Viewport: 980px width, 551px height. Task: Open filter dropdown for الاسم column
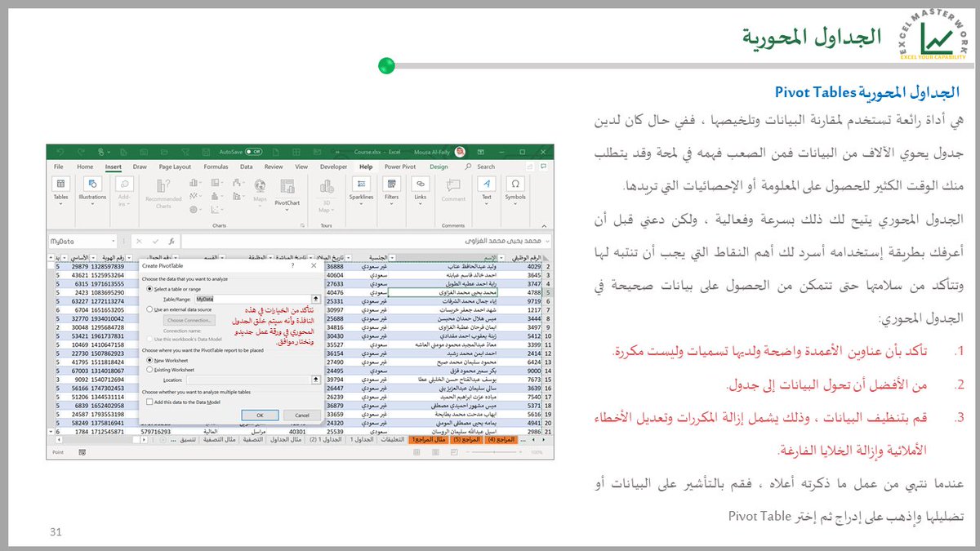[x=392, y=258]
